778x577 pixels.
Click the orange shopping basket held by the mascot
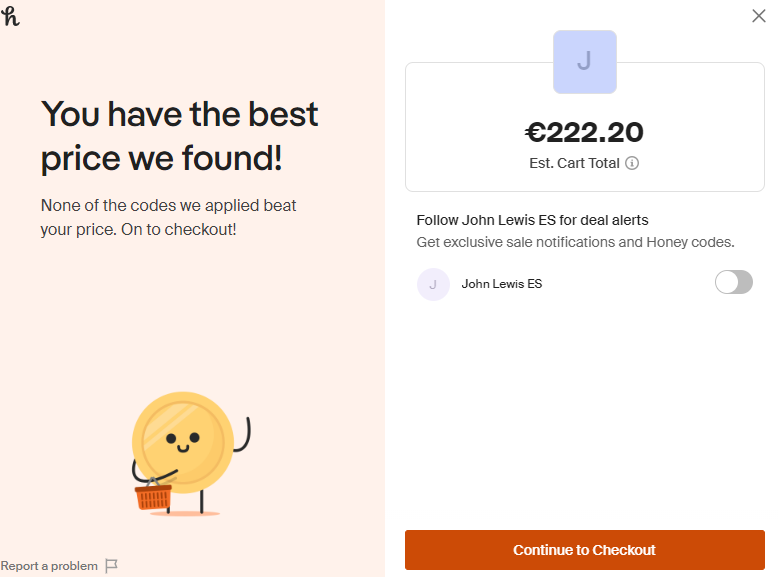click(x=153, y=496)
